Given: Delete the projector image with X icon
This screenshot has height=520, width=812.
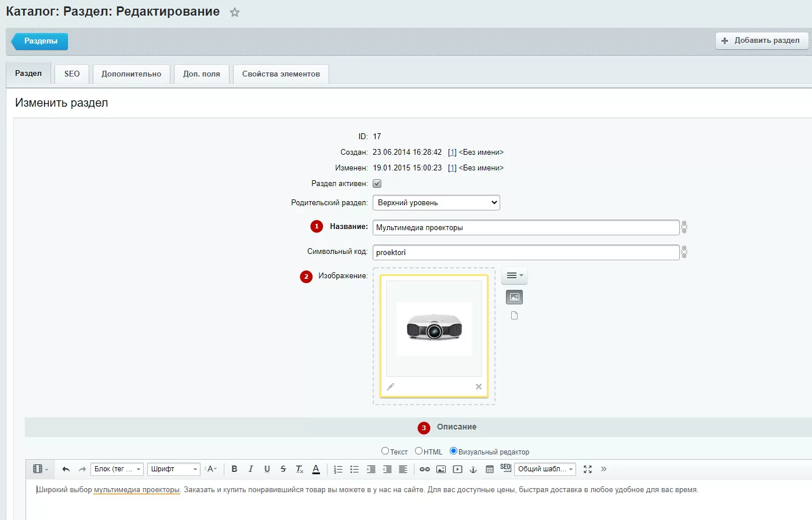Looking at the screenshot, I should tap(479, 387).
